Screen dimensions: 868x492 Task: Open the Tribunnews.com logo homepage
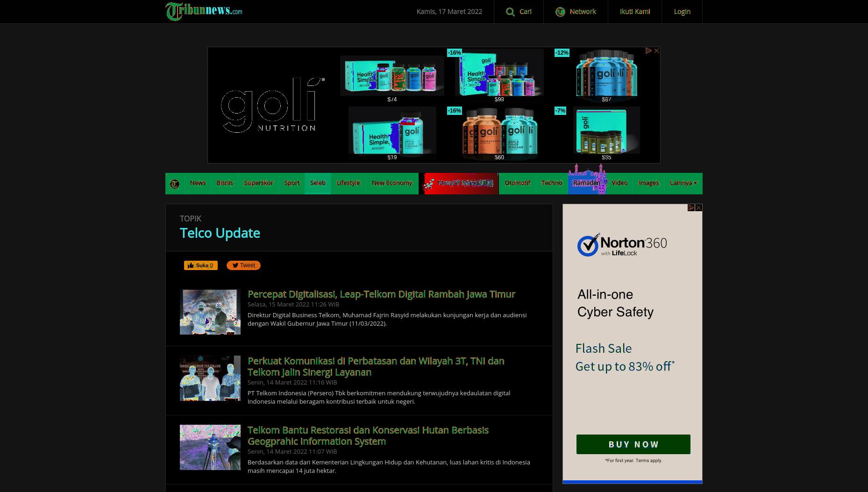click(204, 11)
